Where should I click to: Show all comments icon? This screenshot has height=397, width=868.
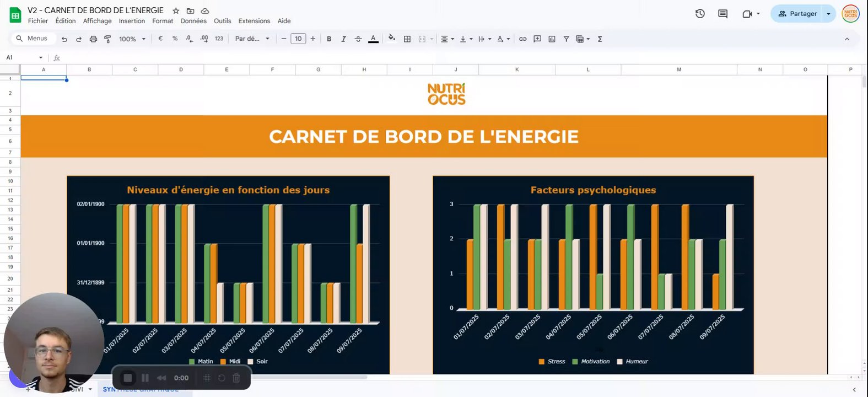pos(723,14)
